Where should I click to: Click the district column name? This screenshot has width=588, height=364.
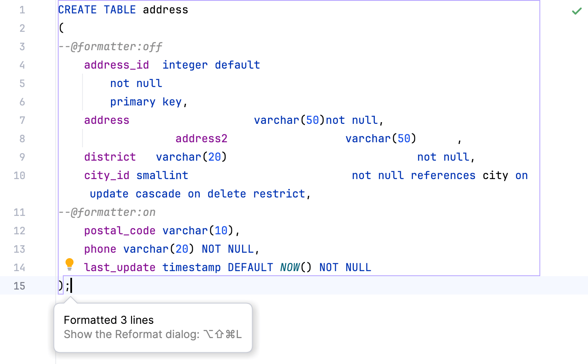[110, 157]
